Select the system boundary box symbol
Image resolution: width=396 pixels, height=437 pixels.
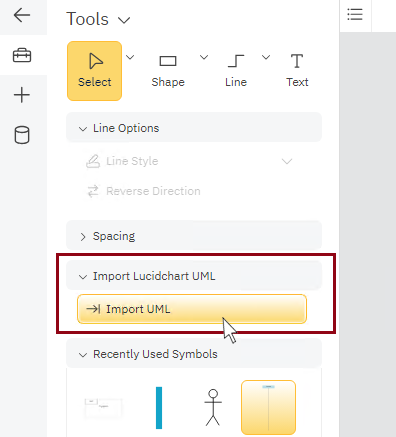pyautogui.click(x=103, y=408)
